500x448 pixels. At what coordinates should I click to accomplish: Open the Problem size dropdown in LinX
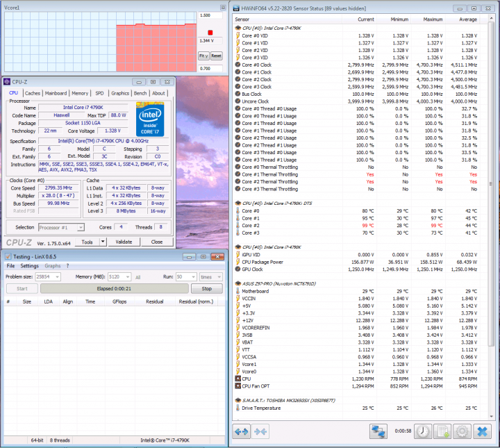coord(58,276)
